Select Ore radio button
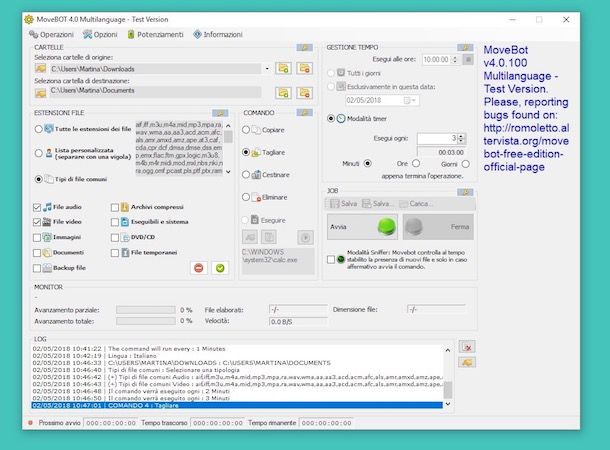Screen dimensions: 610x450 pyautogui.click(x=416, y=163)
